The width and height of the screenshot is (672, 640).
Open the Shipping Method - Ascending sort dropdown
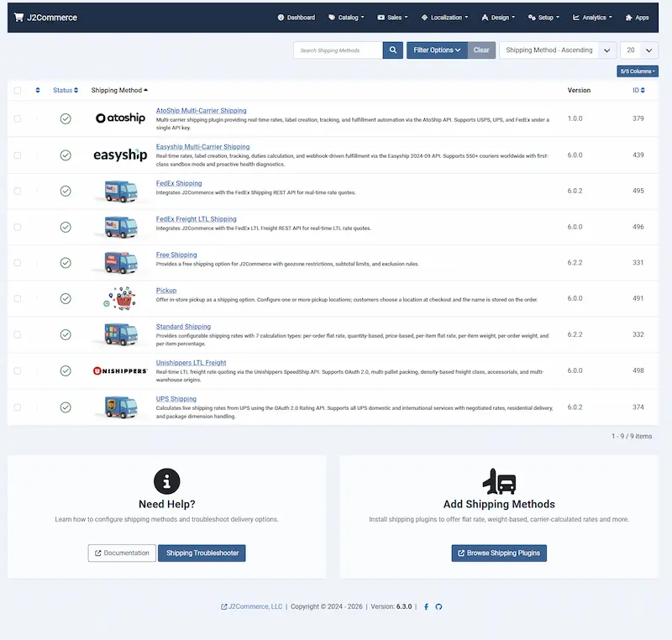click(x=558, y=50)
